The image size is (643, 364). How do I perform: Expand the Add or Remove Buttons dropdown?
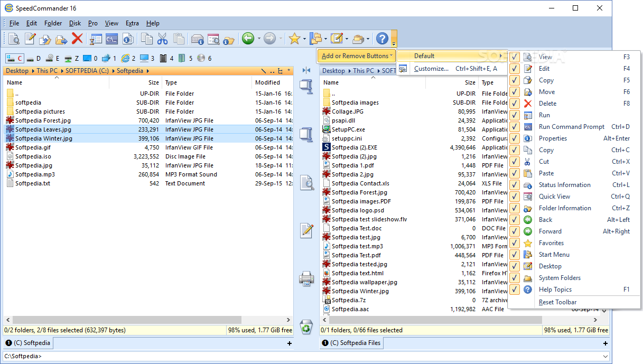[x=357, y=55]
